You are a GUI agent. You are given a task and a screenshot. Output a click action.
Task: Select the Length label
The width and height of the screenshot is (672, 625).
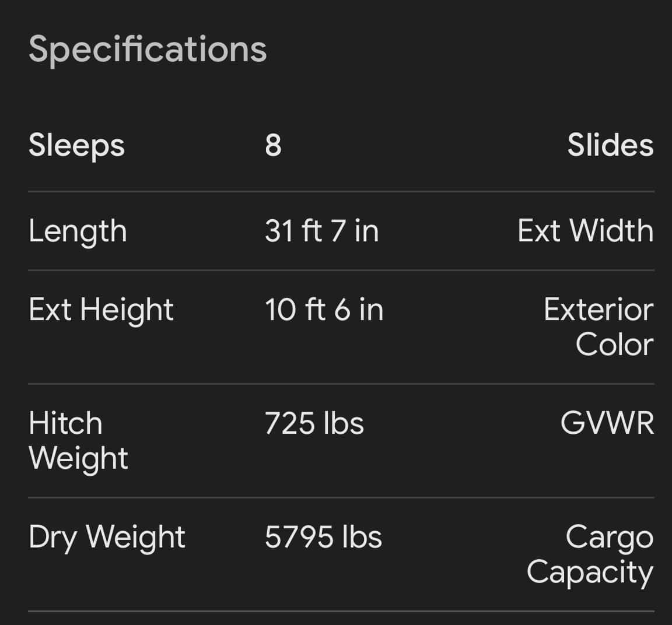[x=78, y=231]
